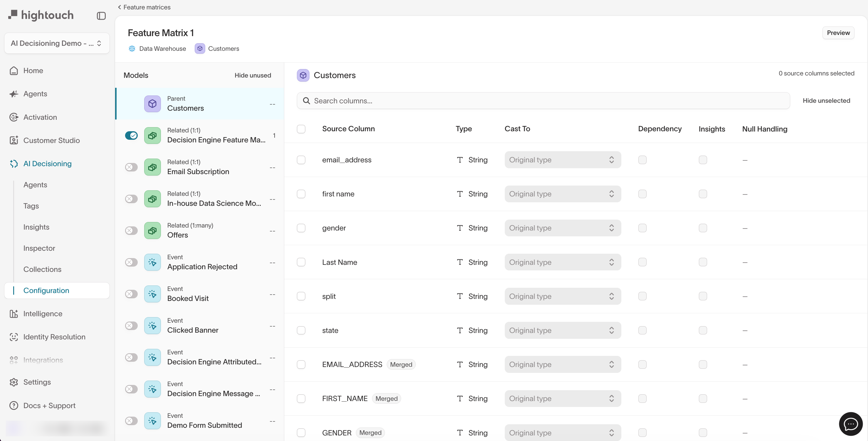Check the email_address row checkbox
Viewport: 868px width, 441px height.
pos(301,160)
